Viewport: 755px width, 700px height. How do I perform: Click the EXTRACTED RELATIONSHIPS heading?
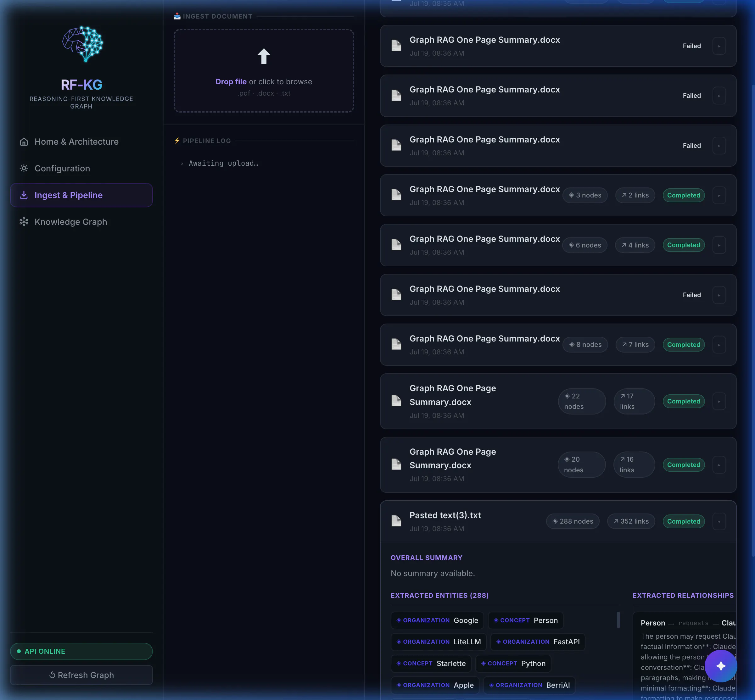[x=683, y=596]
